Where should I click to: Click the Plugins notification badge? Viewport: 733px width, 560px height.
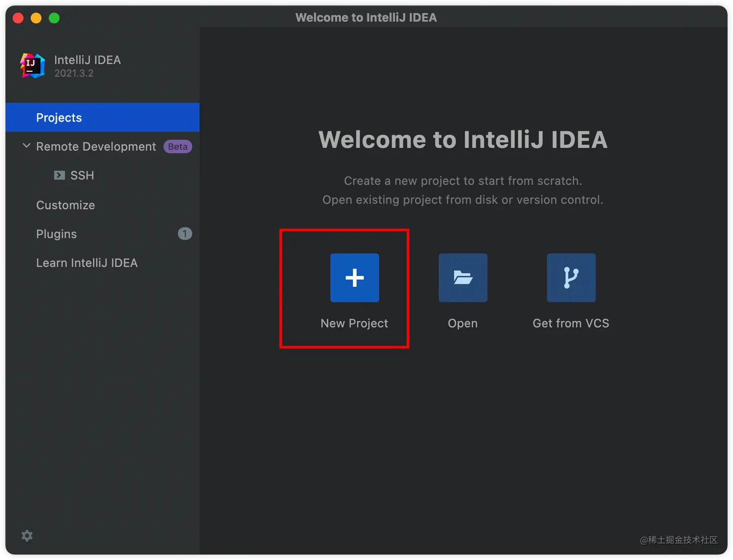(185, 234)
